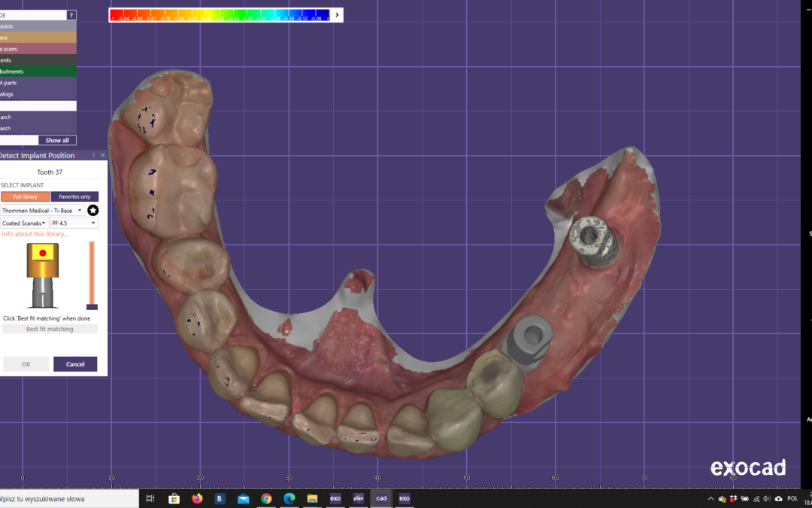This screenshot has width=812, height=508.
Task: Click 'Info about this library...' link
Action: (x=35, y=234)
